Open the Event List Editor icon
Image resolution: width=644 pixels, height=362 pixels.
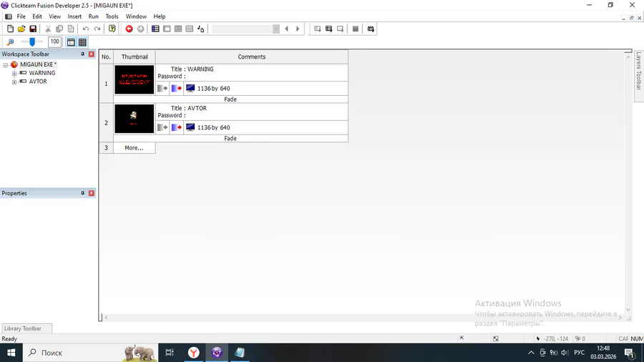coord(190,29)
